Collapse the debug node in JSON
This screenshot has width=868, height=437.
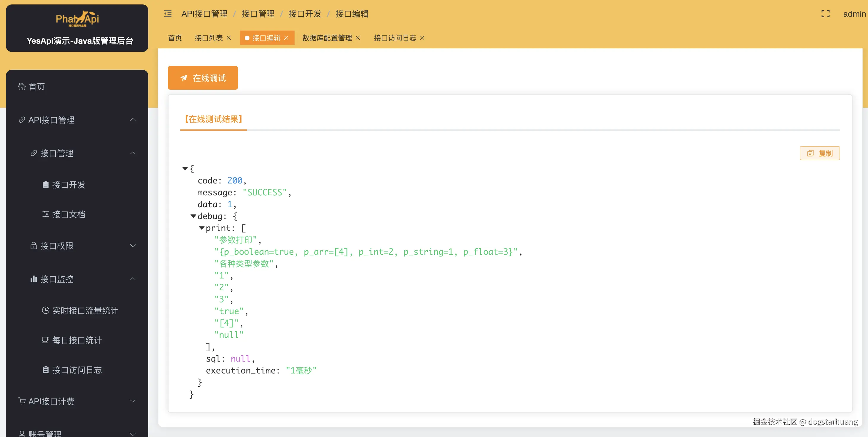coord(193,216)
